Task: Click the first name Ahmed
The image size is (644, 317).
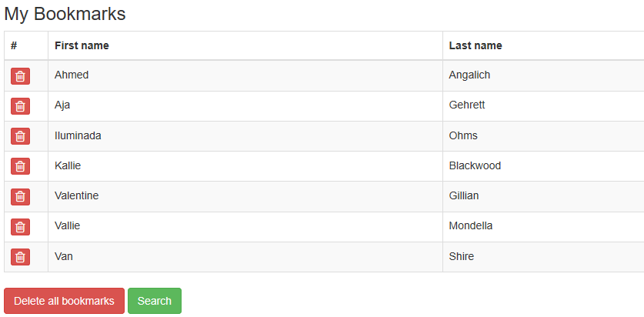Action: (72, 75)
